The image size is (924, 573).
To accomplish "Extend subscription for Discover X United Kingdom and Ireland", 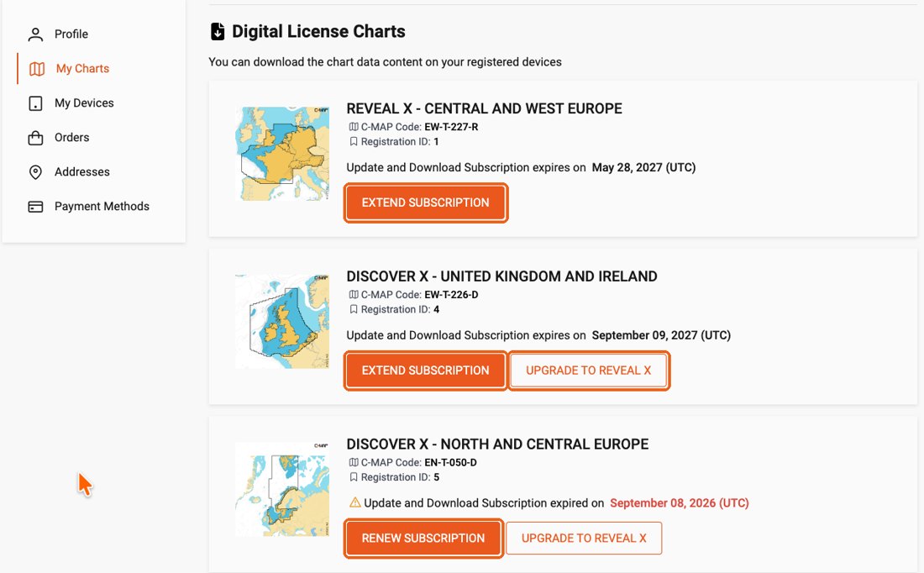I will (426, 371).
